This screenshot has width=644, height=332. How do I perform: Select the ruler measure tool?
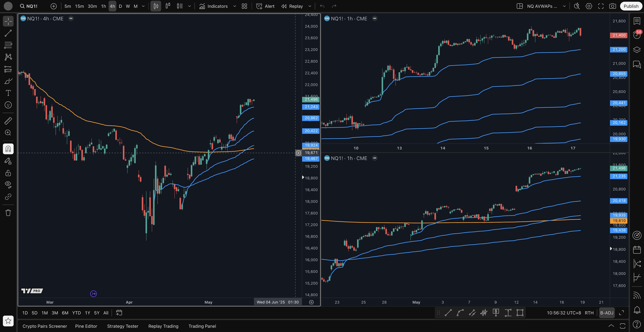(8, 121)
